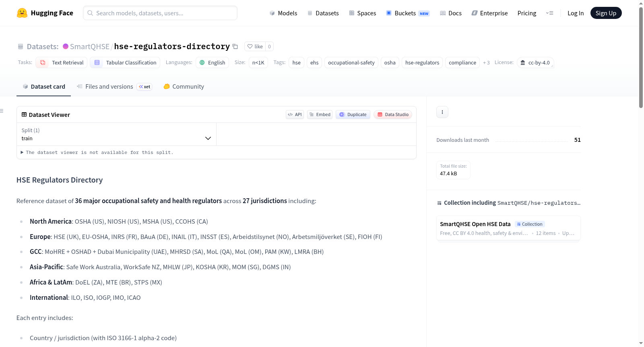Go to Models in top navigation
644x347 pixels.
[283, 13]
